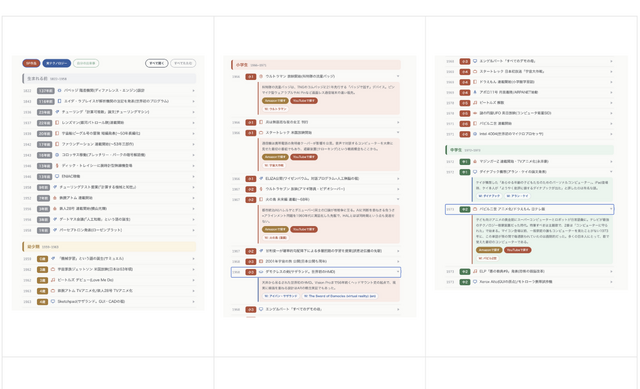Click the icon next to Sketchpad entry
This screenshot has width=640, height=389.
[53, 302]
